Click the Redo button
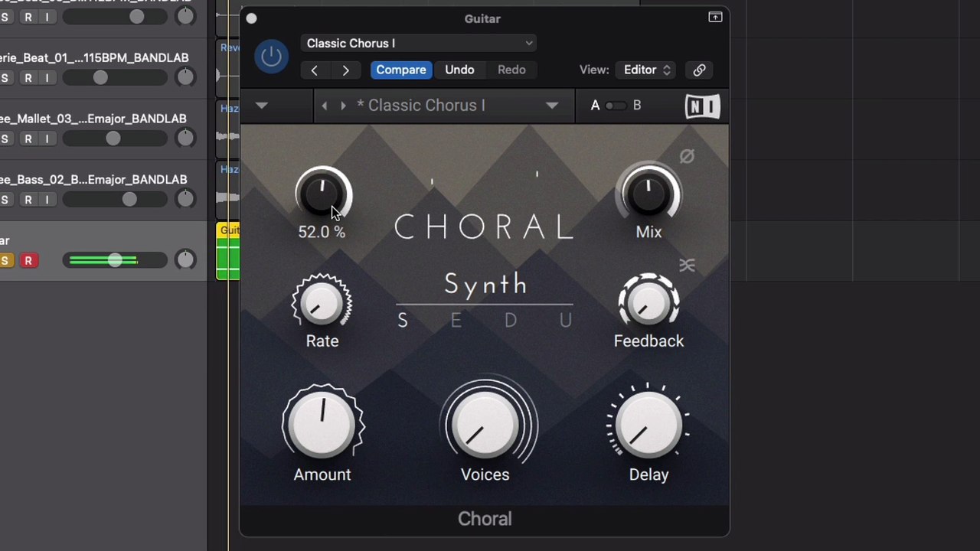Screen dimensions: 980x551 click(511, 70)
